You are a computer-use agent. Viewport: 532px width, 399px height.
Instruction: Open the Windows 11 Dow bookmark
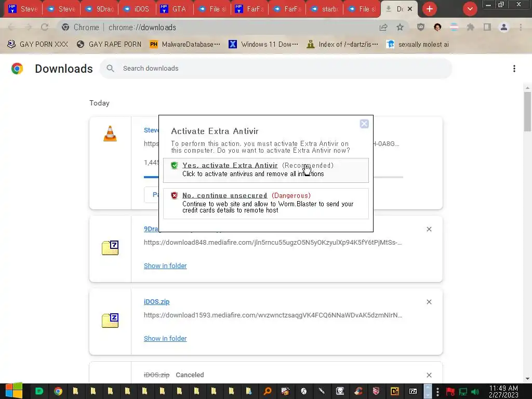tap(263, 44)
